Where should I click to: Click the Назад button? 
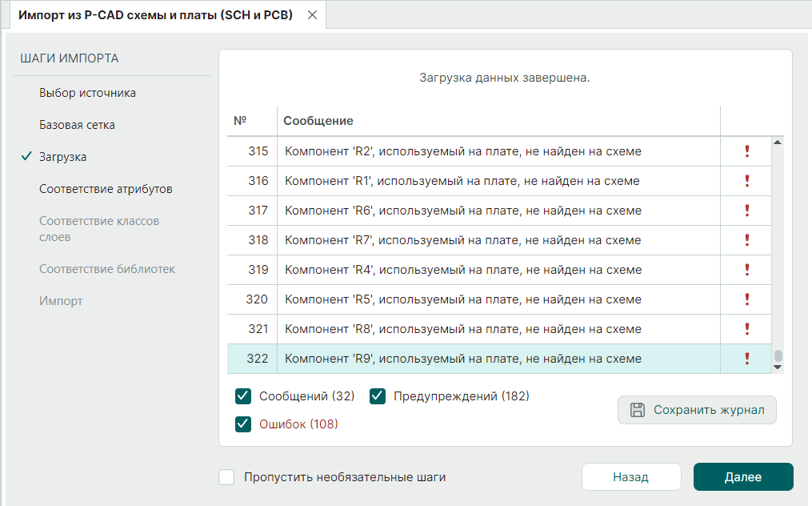[x=630, y=476]
